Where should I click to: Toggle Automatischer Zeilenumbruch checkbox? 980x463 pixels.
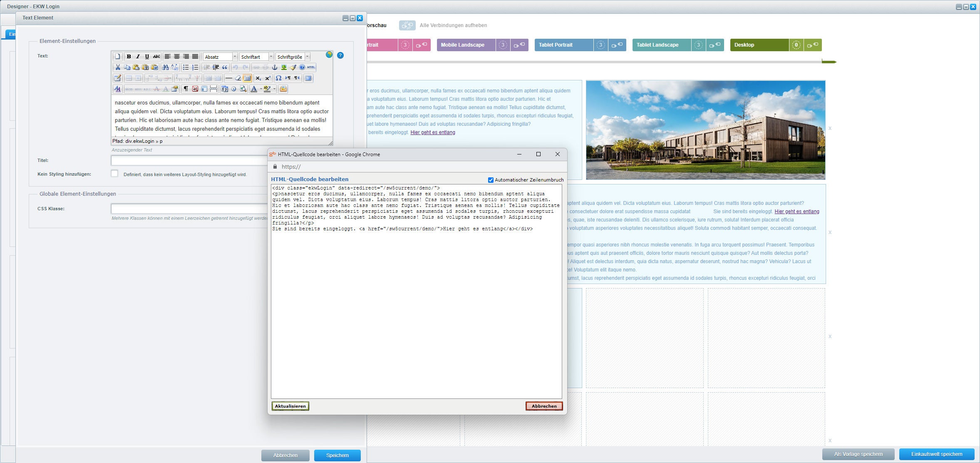(x=491, y=180)
